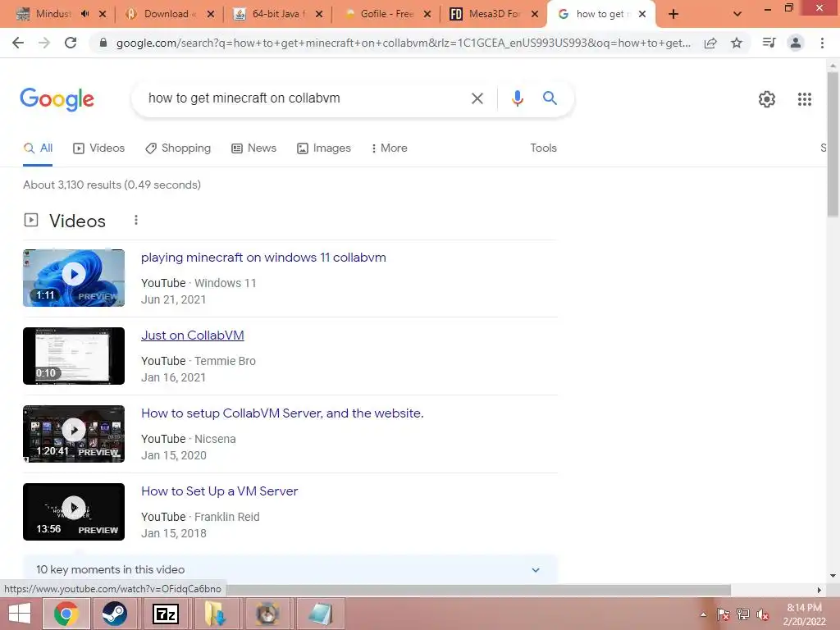Go back to the previous page
Image resolution: width=840 pixels, height=630 pixels.
18,43
